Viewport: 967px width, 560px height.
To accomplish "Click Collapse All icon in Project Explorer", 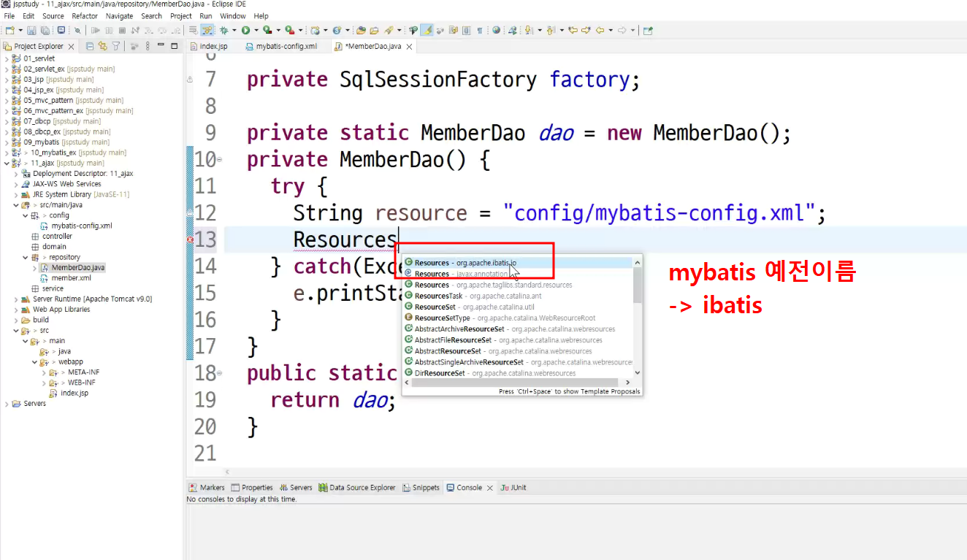I will [x=90, y=46].
